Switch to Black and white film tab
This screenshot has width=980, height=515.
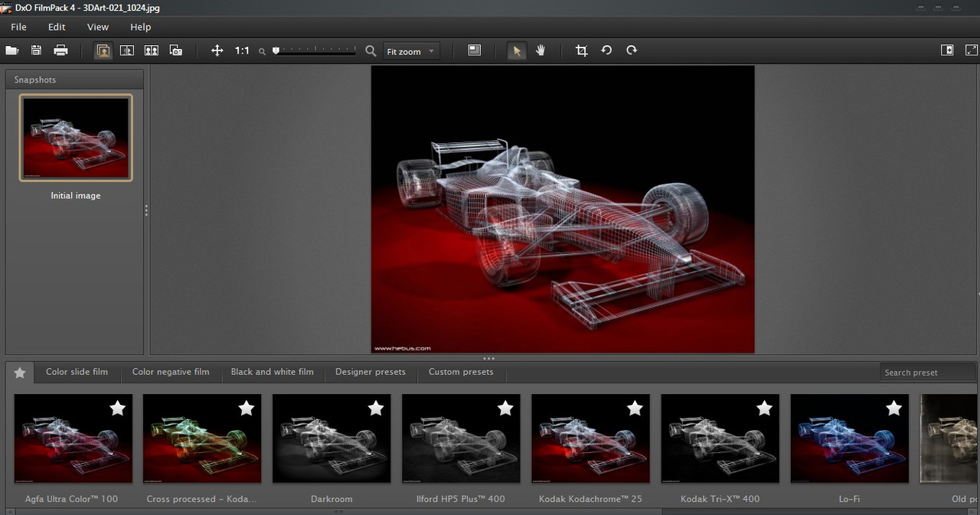(x=273, y=372)
